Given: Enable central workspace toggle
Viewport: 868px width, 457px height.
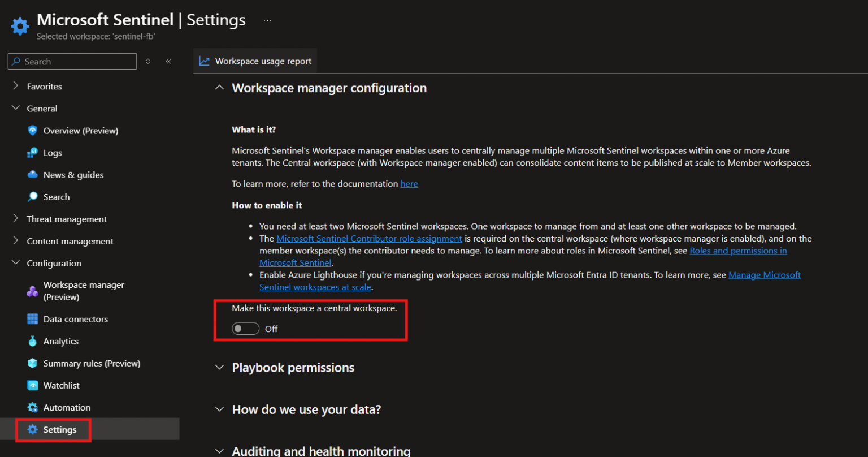Looking at the screenshot, I should [x=245, y=328].
